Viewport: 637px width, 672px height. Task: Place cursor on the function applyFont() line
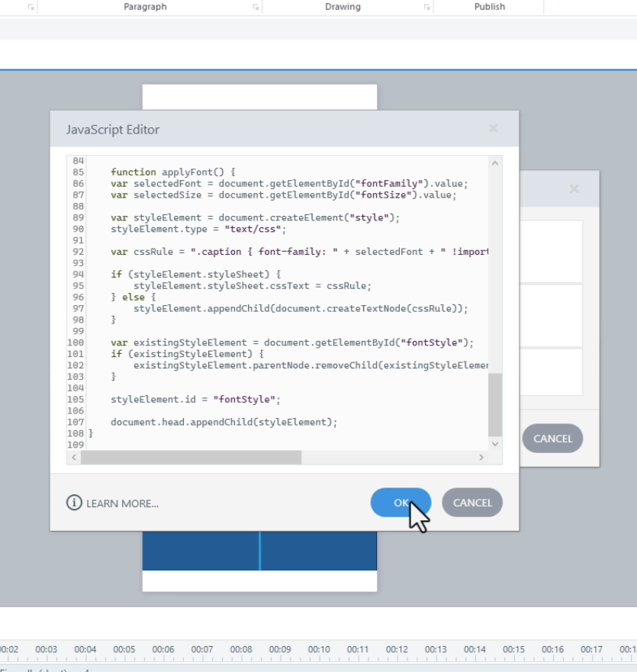pos(173,172)
